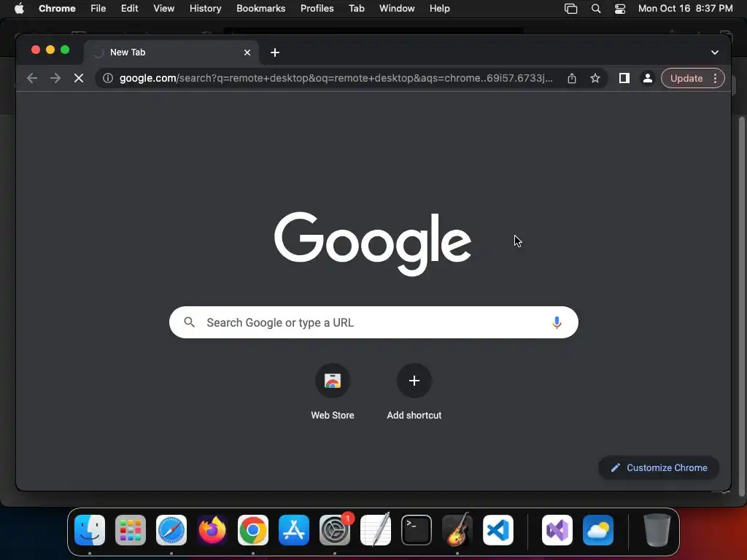This screenshot has height=560, width=747.
Task: Bookmark this tab with the star icon
Action: (x=595, y=78)
